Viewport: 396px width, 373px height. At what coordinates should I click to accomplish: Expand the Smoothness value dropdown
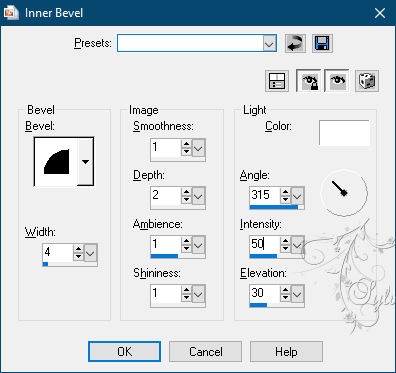[x=199, y=148]
